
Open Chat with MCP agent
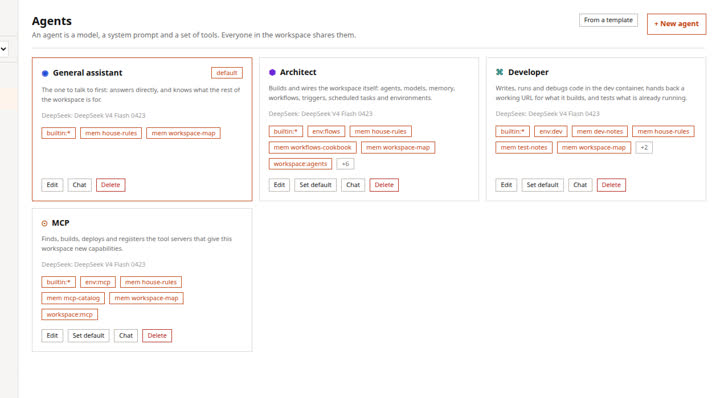[x=126, y=336]
